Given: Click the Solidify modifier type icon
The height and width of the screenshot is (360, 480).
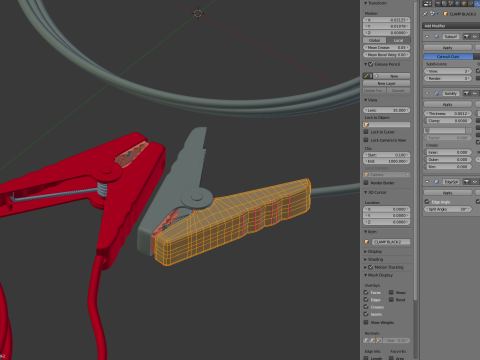Looking at the screenshot, I should coord(437,93).
